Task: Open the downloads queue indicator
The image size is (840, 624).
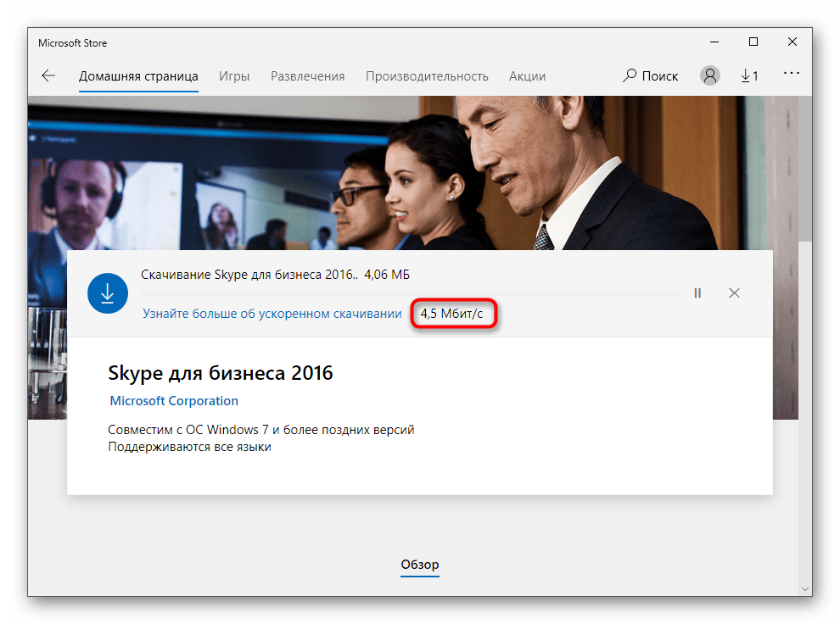Action: (x=749, y=75)
